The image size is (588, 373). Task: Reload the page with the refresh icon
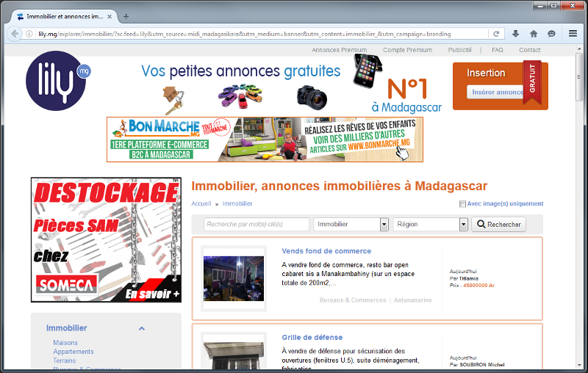click(x=496, y=34)
